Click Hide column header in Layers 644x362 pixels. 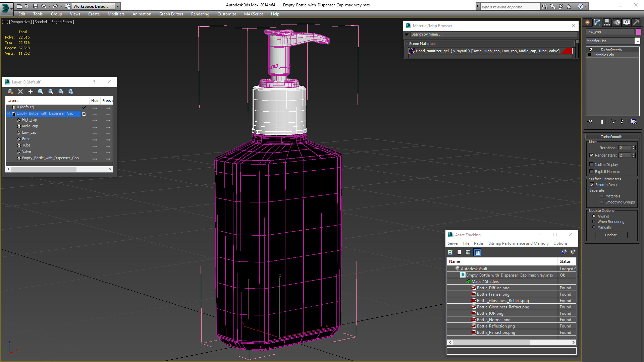point(95,101)
